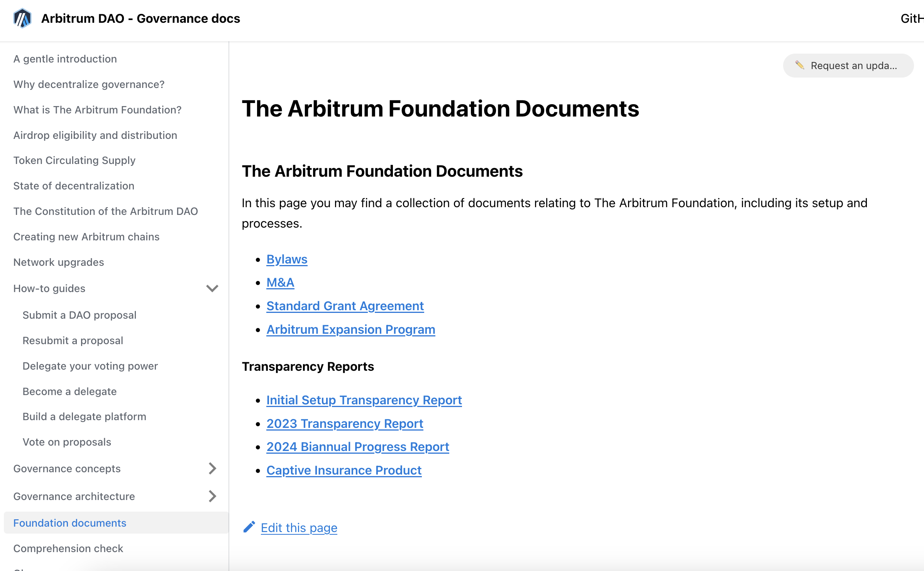The width and height of the screenshot is (924, 571).
Task: Open the M&A document link
Action: click(280, 283)
